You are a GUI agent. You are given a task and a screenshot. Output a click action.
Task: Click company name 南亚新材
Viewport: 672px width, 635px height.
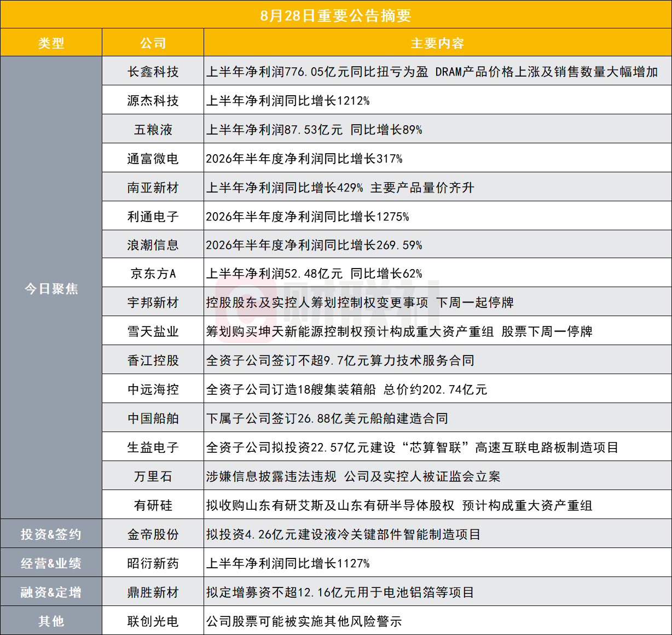(x=153, y=188)
